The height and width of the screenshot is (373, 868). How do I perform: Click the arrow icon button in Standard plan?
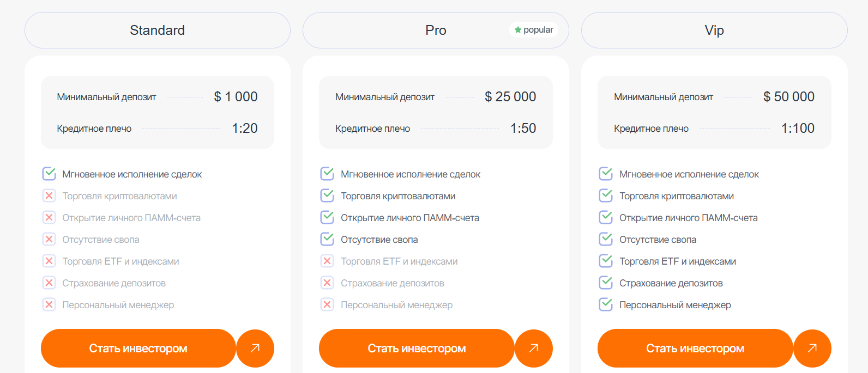coord(255,348)
